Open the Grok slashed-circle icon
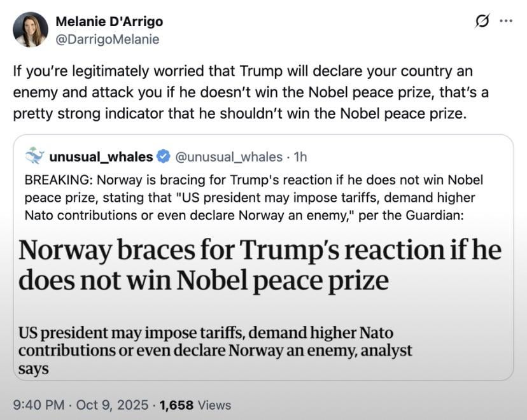527x420 pixels. 482,21
